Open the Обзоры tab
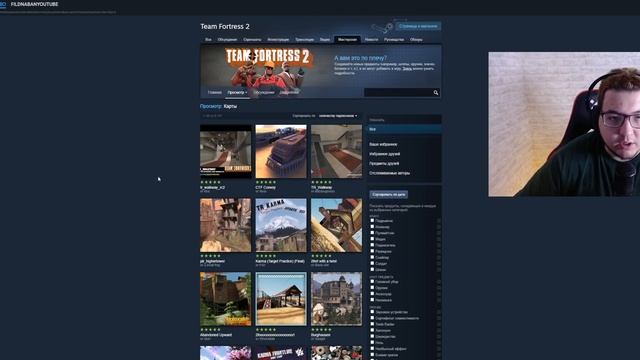Image resolution: width=640 pixels, height=360 pixels. tap(416, 40)
